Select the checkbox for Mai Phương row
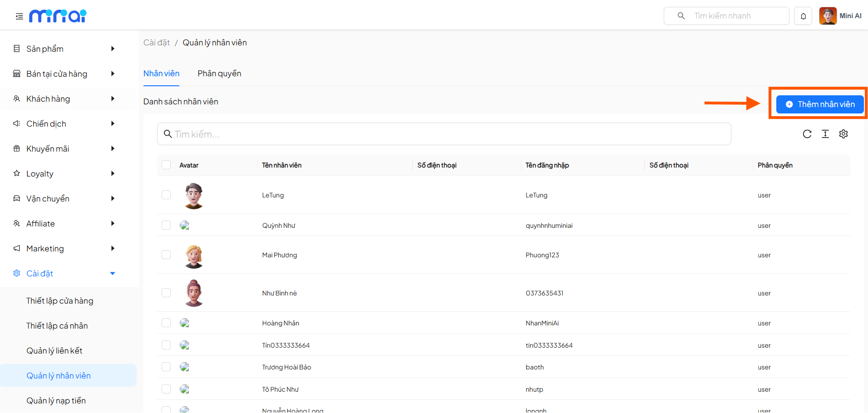The width and height of the screenshot is (868, 413). (166, 255)
